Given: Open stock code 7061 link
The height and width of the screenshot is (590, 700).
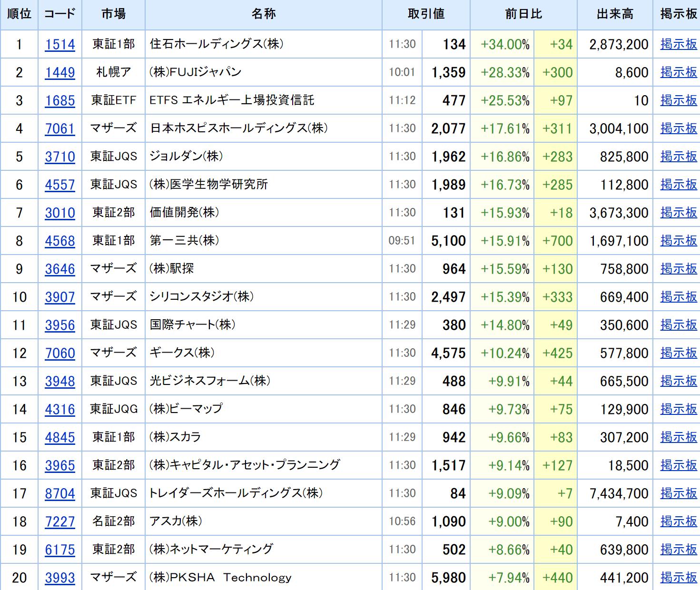Looking at the screenshot, I should point(60,128).
